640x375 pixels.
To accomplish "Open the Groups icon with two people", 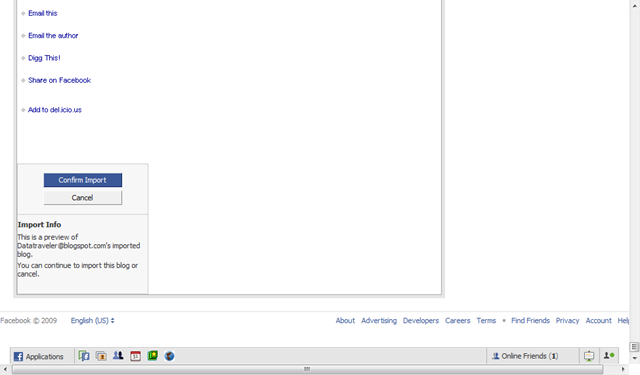I will [118, 356].
